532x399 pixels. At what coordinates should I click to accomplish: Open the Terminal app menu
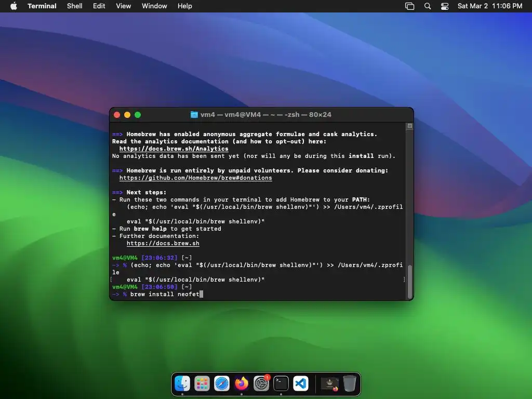pos(42,6)
